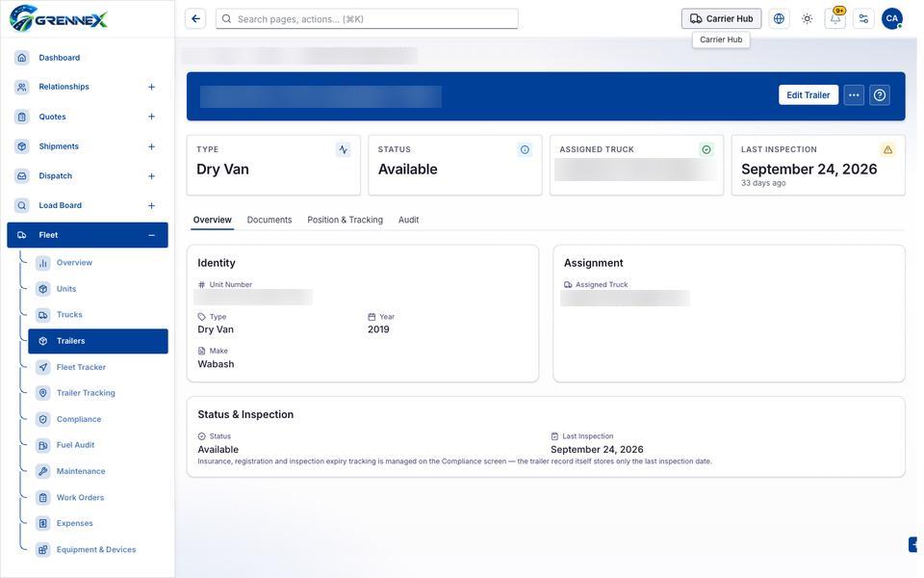The height and width of the screenshot is (578, 924).
Task: Switch to the Audit tab
Action: pos(408,220)
